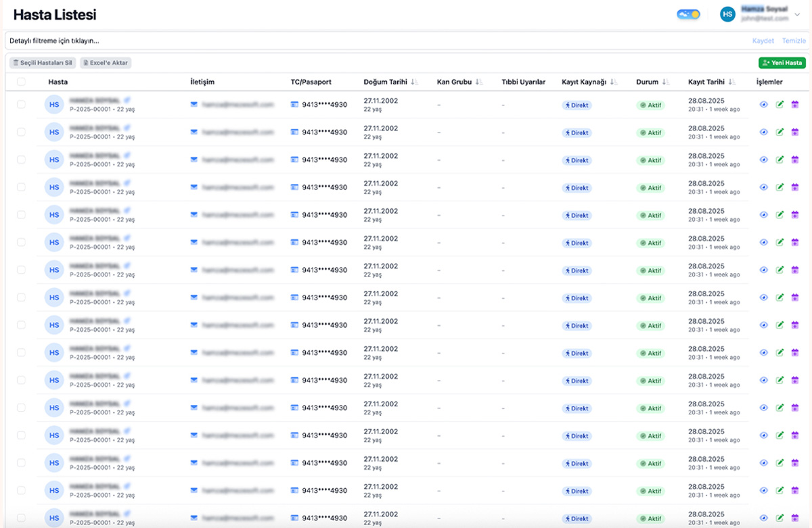Click the Temizle link to clear filters
812x528 pixels.
(794, 41)
